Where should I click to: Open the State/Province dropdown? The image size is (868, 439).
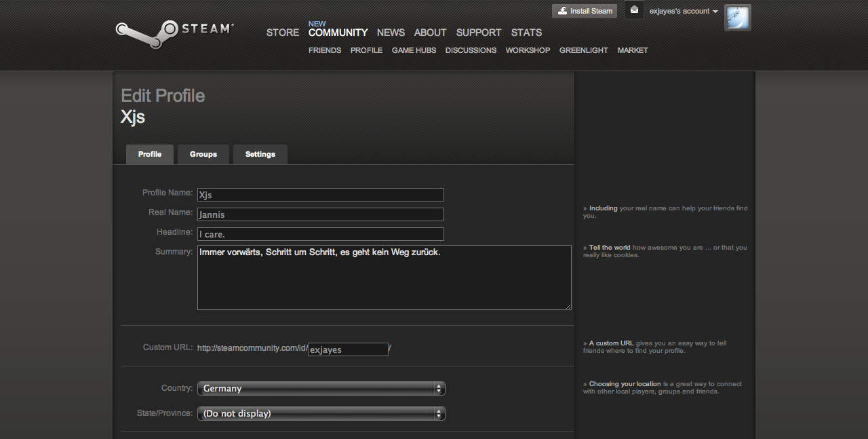click(321, 413)
